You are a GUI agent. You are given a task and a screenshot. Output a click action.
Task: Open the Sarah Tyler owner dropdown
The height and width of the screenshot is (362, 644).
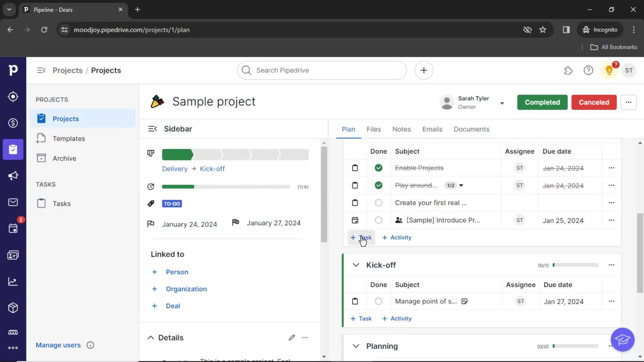coord(502,103)
